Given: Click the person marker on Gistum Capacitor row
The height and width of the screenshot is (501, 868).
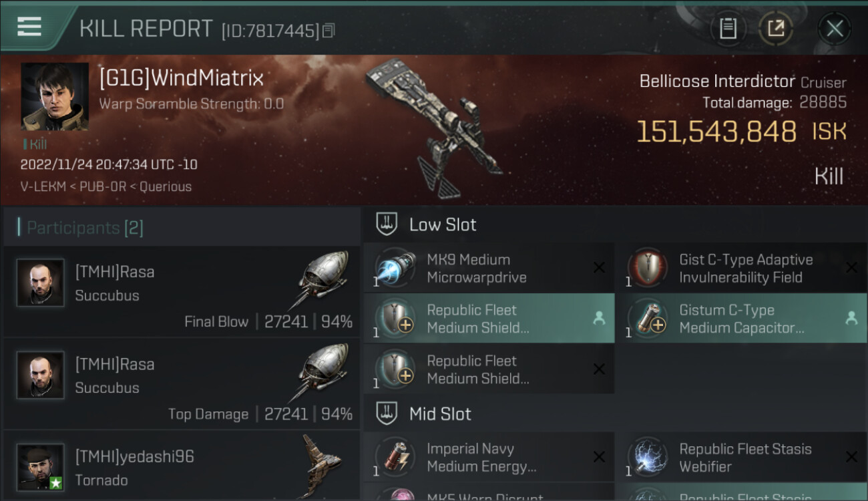Looking at the screenshot, I should pyautogui.click(x=851, y=319).
